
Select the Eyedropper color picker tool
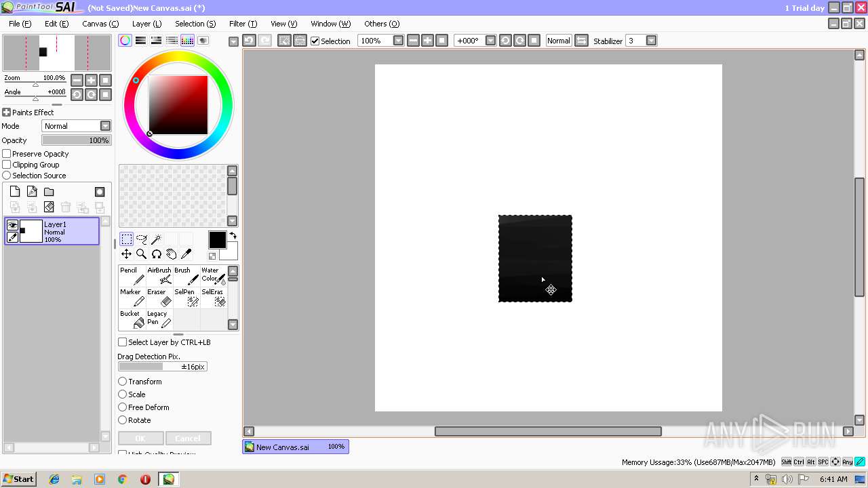point(186,254)
